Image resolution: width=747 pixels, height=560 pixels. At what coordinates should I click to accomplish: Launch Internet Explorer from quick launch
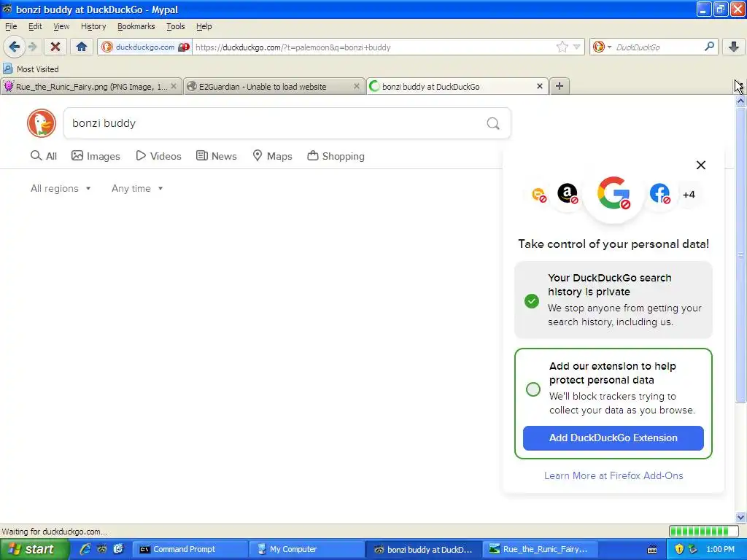[85, 549]
